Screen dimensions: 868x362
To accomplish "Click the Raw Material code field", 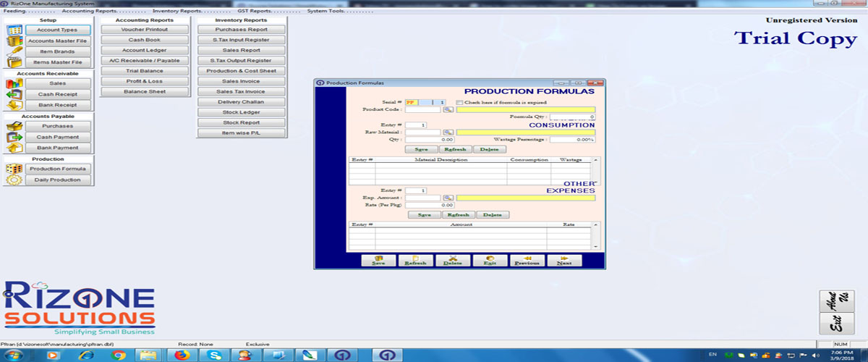I will (x=423, y=132).
